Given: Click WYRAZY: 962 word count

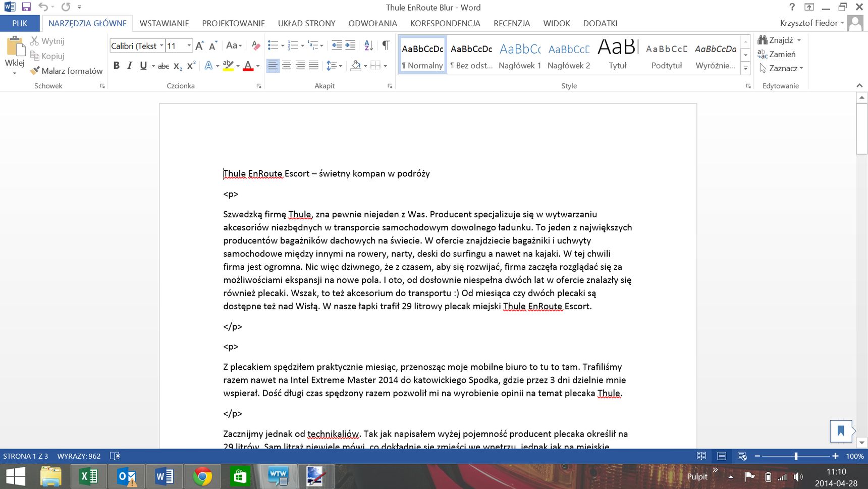Looking at the screenshot, I should tap(79, 456).
